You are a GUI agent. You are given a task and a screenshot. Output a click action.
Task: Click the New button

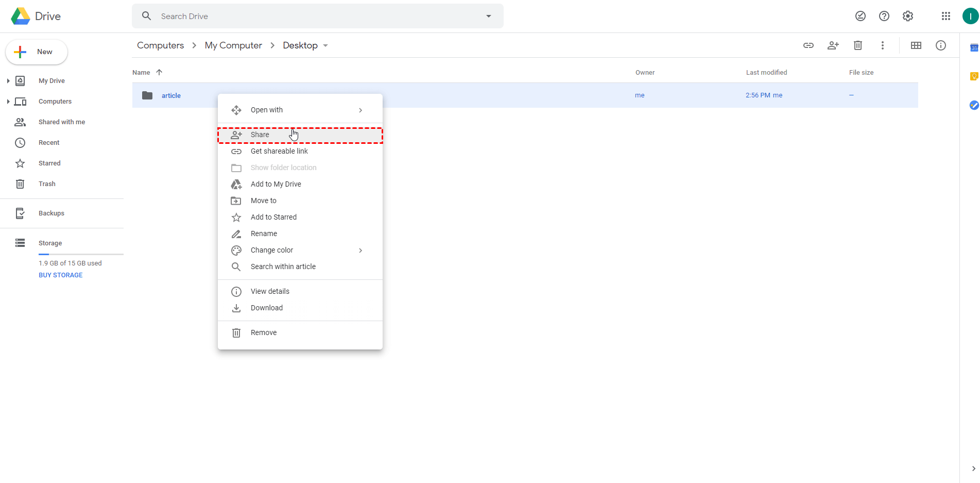pos(36,52)
